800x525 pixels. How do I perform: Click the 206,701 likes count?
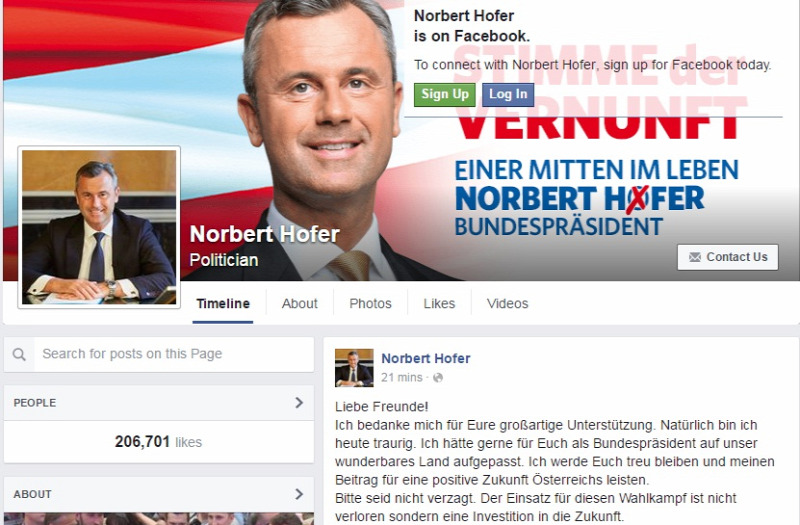(158, 442)
